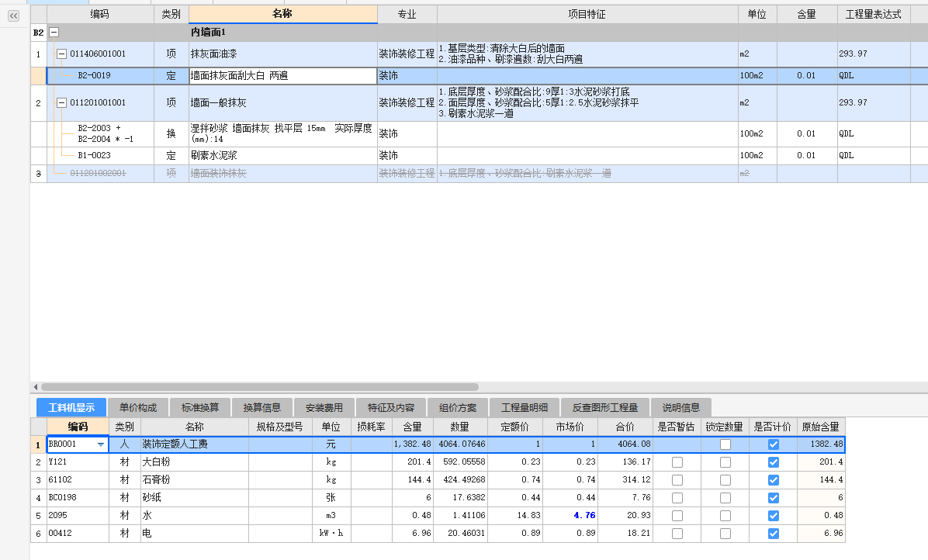Click the 合价 column header

[625, 427]
